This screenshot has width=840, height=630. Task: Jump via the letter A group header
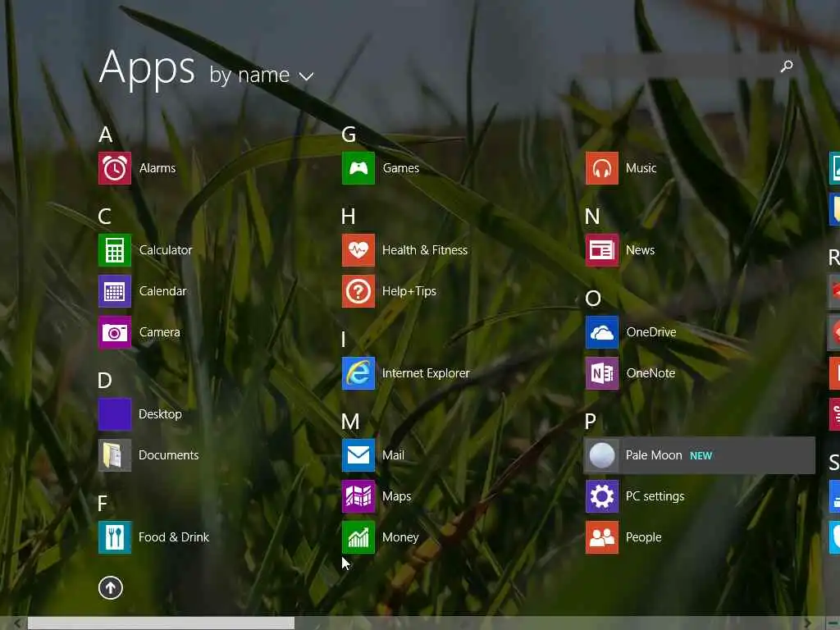(x=106, y=135)
